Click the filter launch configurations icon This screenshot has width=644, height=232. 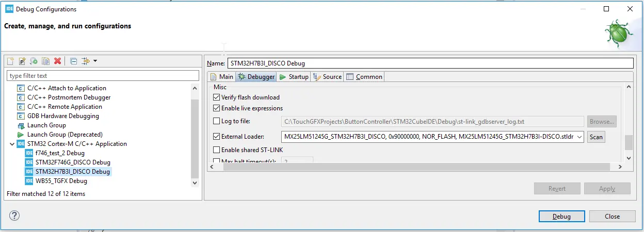pos(85,61)
